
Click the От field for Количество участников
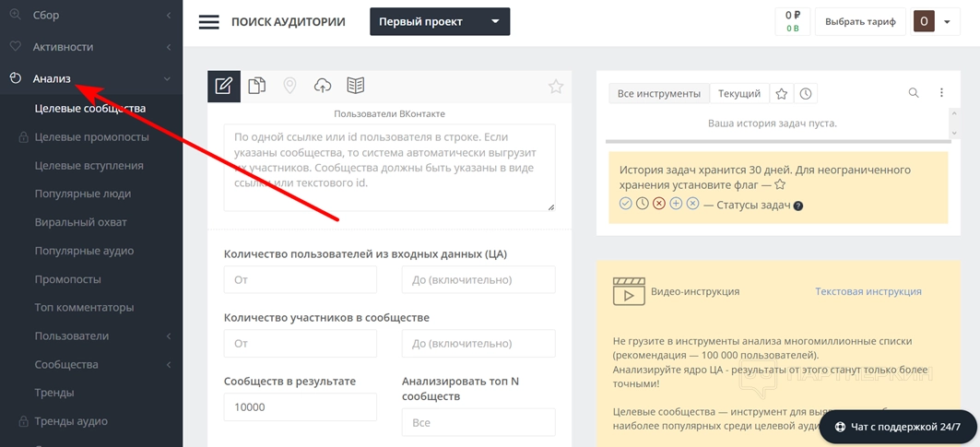[x=300, y=343]
